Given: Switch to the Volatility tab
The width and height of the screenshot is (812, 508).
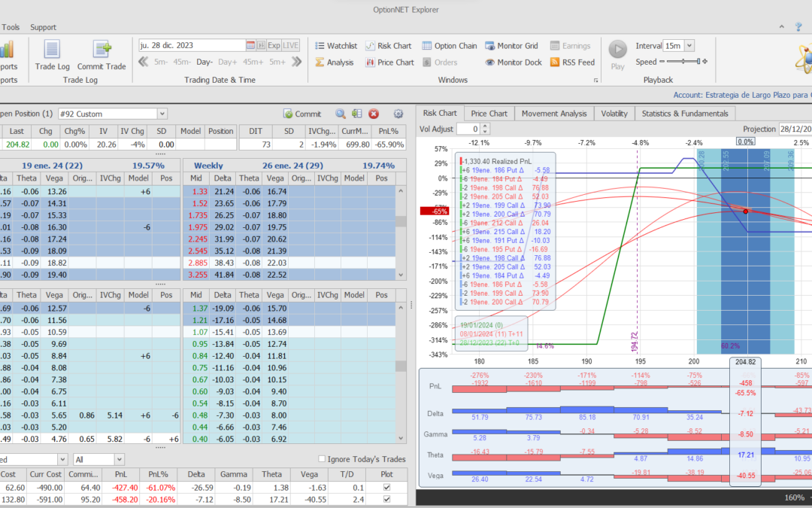Looking at the screenshot, I should [x=614, y=114].
